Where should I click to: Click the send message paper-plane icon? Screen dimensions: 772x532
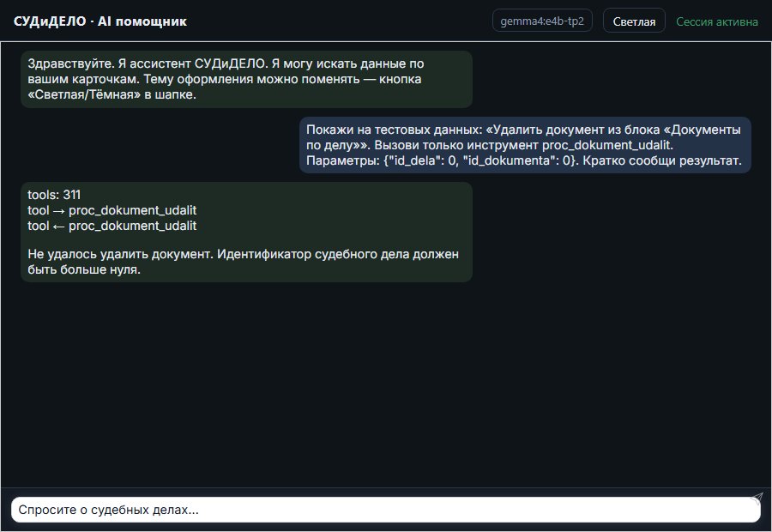pos(757,498)
